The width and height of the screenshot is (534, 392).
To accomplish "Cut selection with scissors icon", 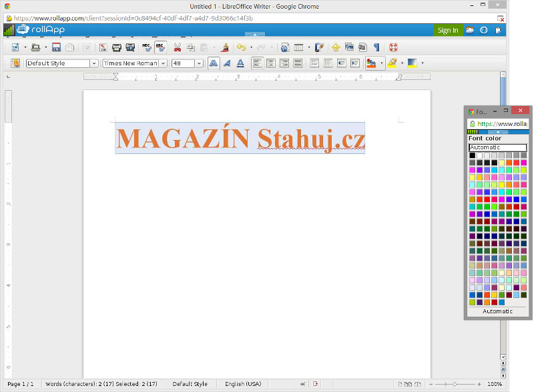I will [x=177, y=47].
